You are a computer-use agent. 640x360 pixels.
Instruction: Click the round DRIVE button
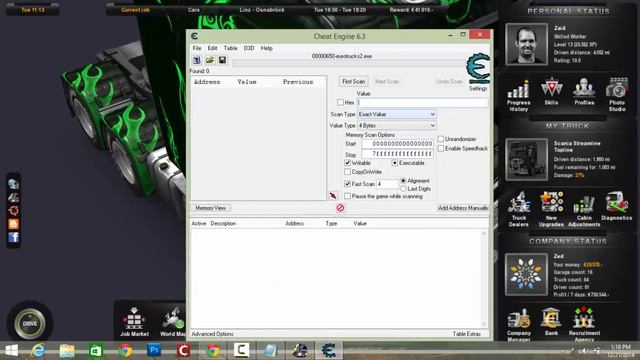click(30, 323)
